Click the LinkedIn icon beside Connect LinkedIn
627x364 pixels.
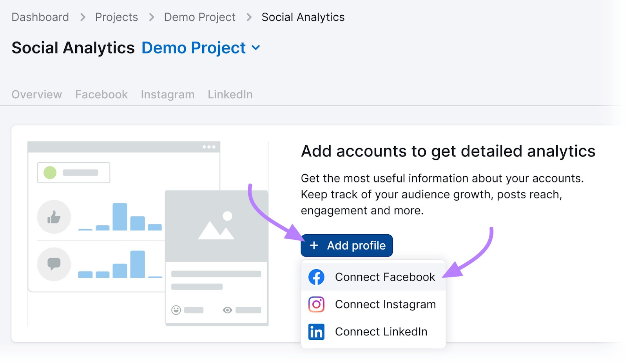pyautogui.click(x=316, y=331)
